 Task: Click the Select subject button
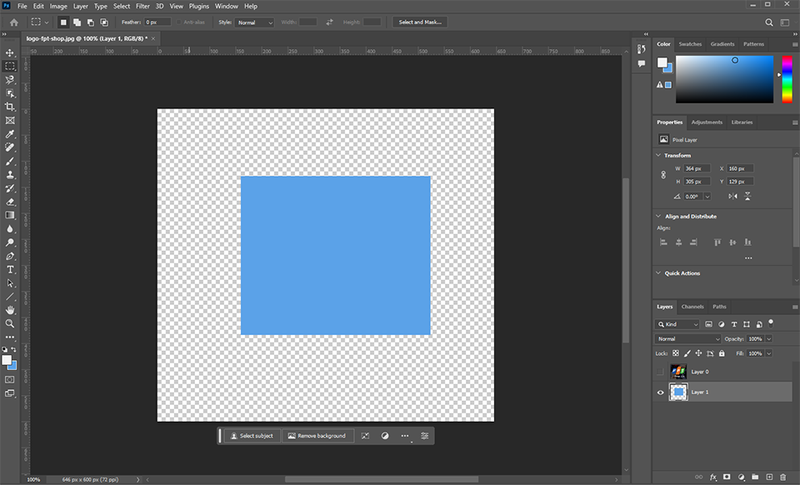[253, 436]
